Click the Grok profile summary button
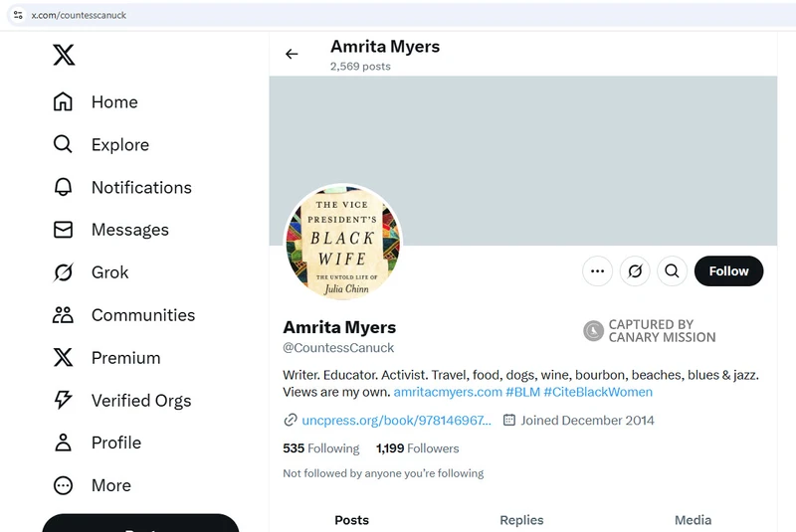The width and height of the screenshot is (796, 532). coord(635,271)
